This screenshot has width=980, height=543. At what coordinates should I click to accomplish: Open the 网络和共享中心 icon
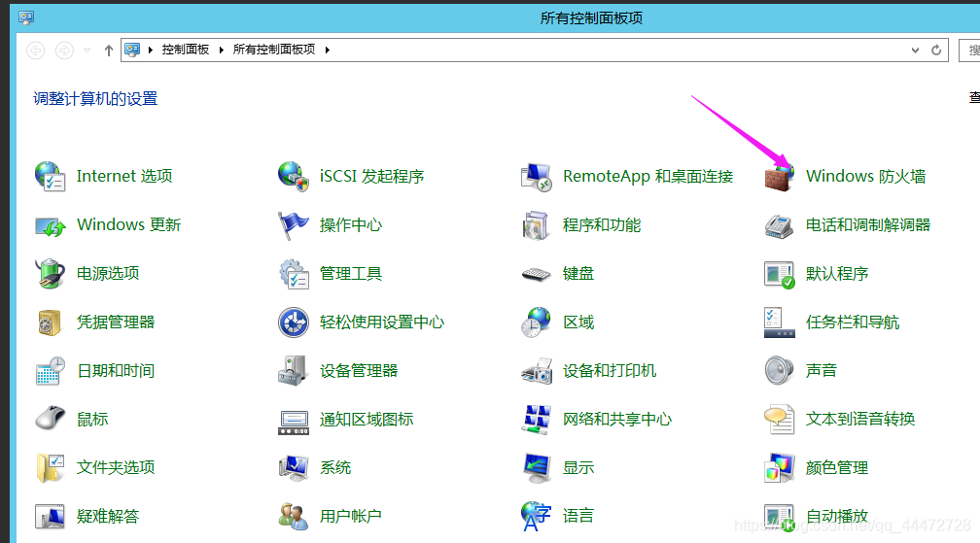(x=537, y=420)
